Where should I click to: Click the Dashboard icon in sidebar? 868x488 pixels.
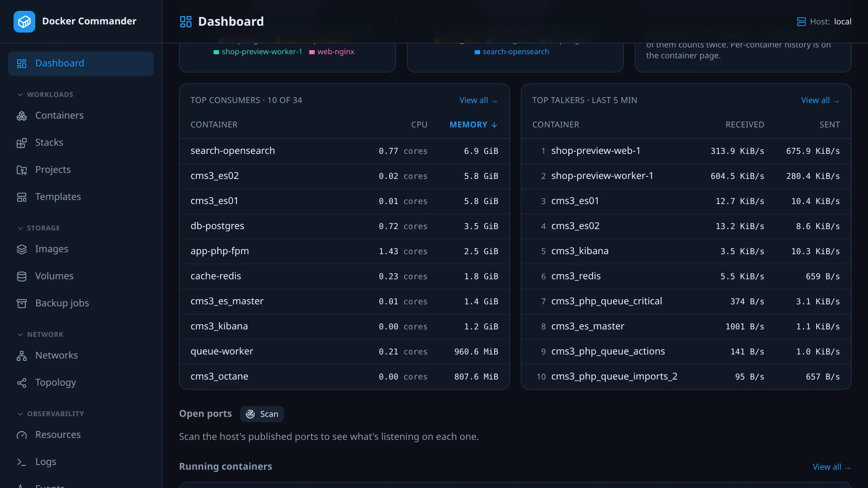22,63
